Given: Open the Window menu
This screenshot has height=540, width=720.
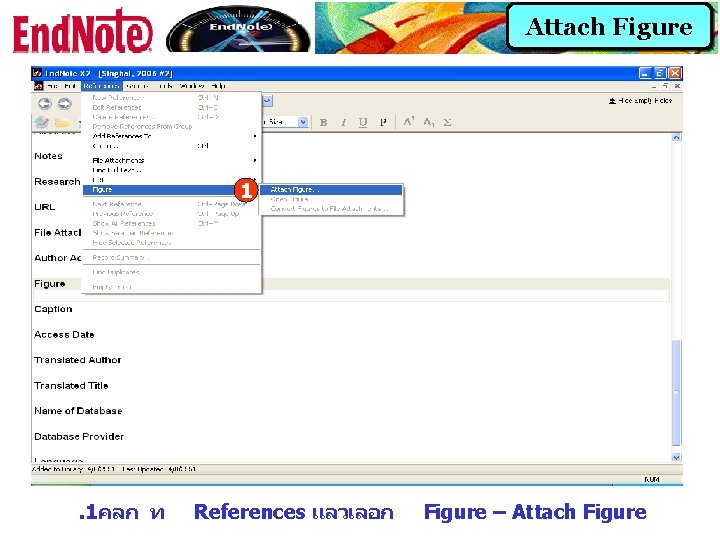Looking at the screenshot, I should coord(191,86).
